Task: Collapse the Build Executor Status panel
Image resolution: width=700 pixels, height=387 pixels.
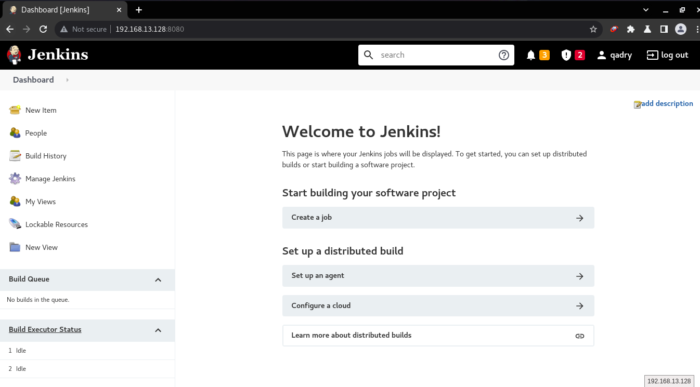Action: point(158,330)
